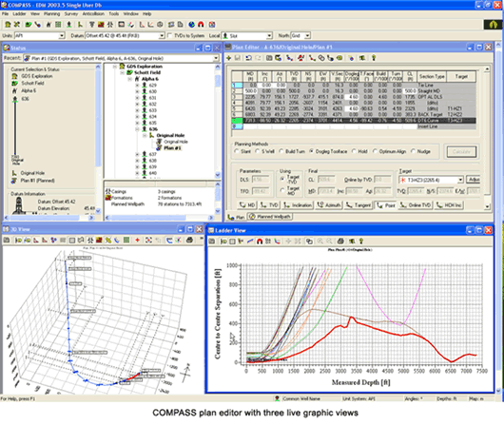Open the Anticollision menu

pos(93,14)
